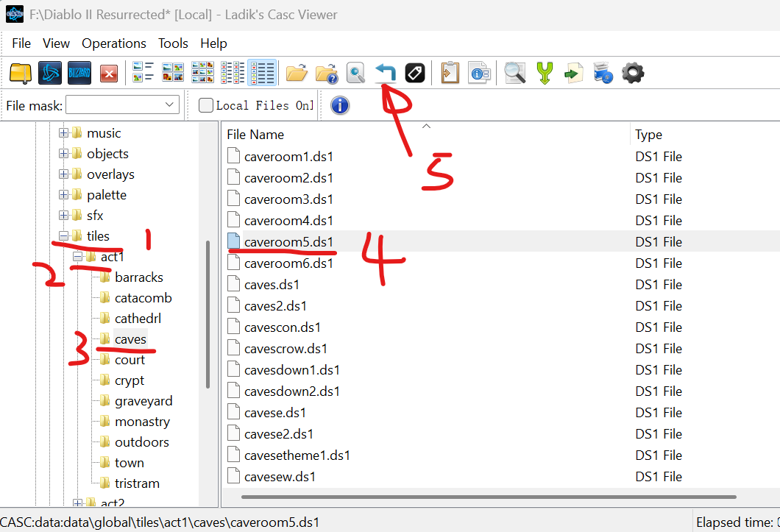
Task: Open the Help menu
Action: click(x=214, y=43)
